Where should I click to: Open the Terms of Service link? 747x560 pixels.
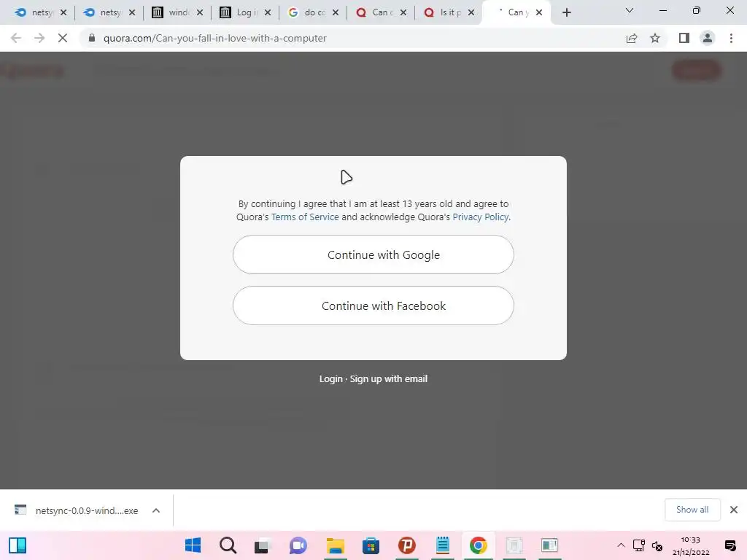click(x=305, y=217)
